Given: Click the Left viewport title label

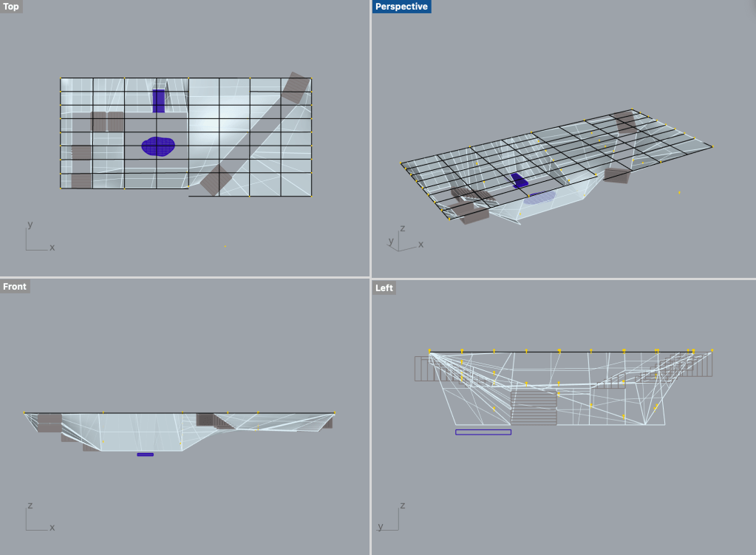Looking at the screenshot, I should [x=384, y=287].
